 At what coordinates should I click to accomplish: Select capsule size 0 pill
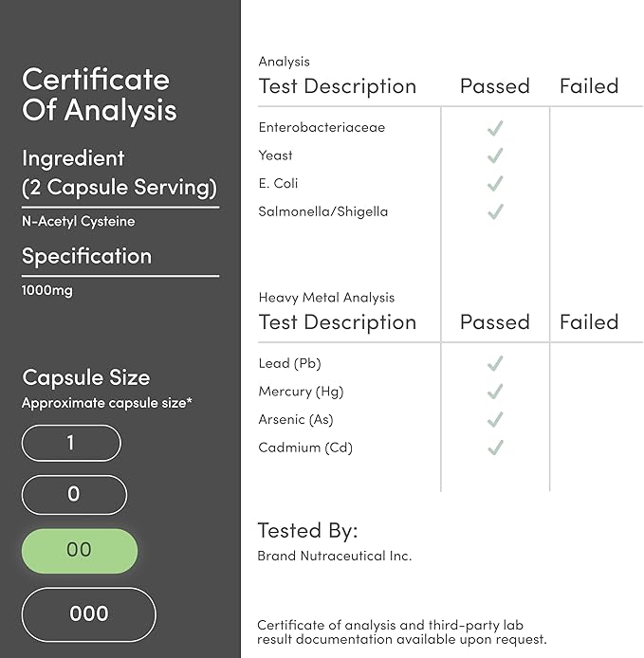click(x=74, y=495)
